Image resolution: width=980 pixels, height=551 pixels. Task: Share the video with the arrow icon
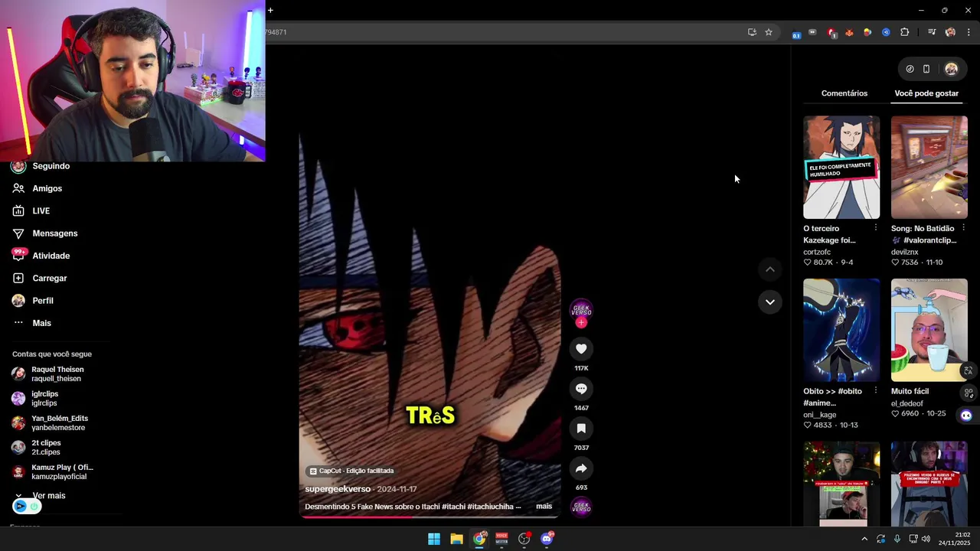click(x=581, y=468)
